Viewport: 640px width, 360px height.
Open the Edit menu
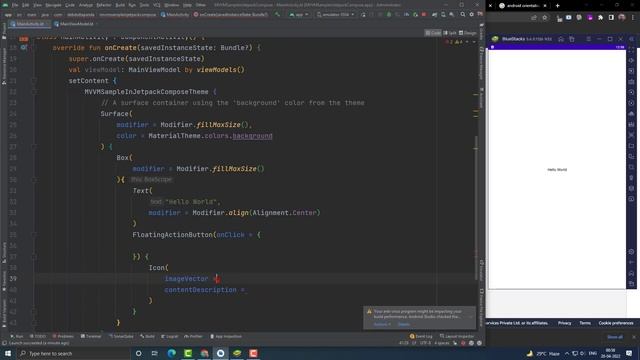[x=25, y=5]
